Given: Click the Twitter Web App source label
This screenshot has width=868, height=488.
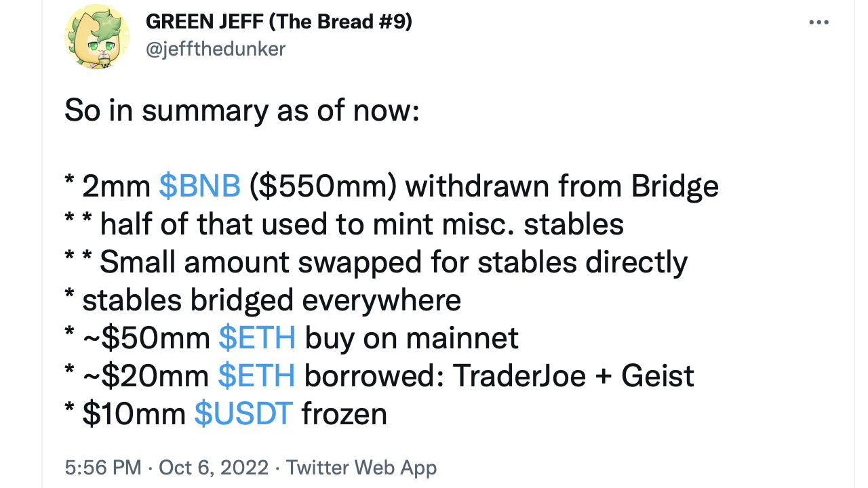Looking at the screenshot, I should pyautogui.click(x=361, y=468).
